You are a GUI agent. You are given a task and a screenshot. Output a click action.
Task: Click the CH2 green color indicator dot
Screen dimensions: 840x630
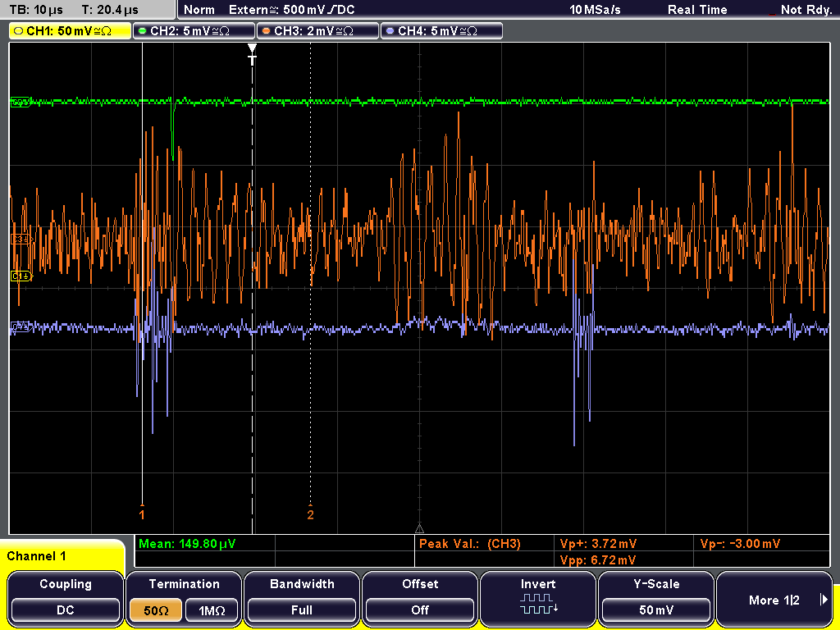pyautogui.click(x=143, y=31)
